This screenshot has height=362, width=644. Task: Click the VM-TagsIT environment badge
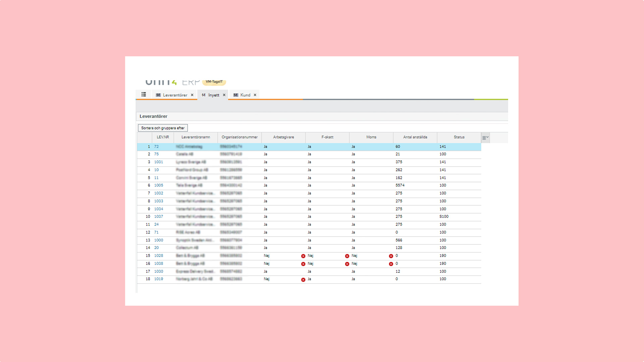214,82
